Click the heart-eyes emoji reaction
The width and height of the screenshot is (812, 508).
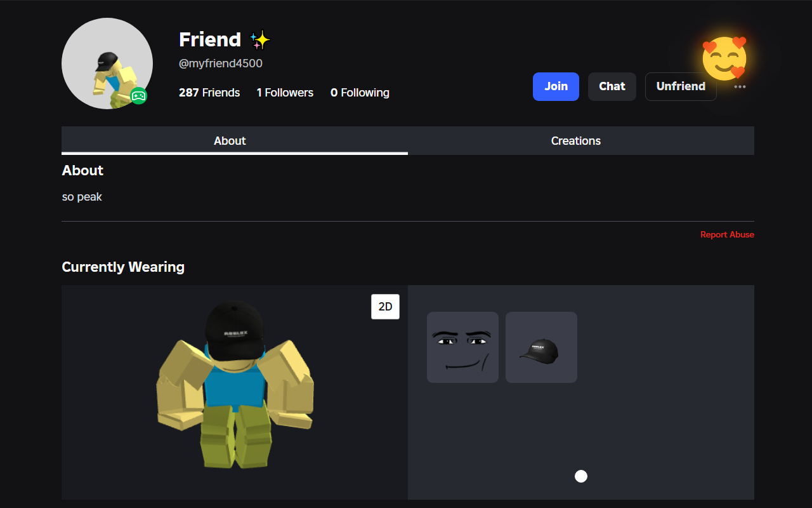pos(724,58)
